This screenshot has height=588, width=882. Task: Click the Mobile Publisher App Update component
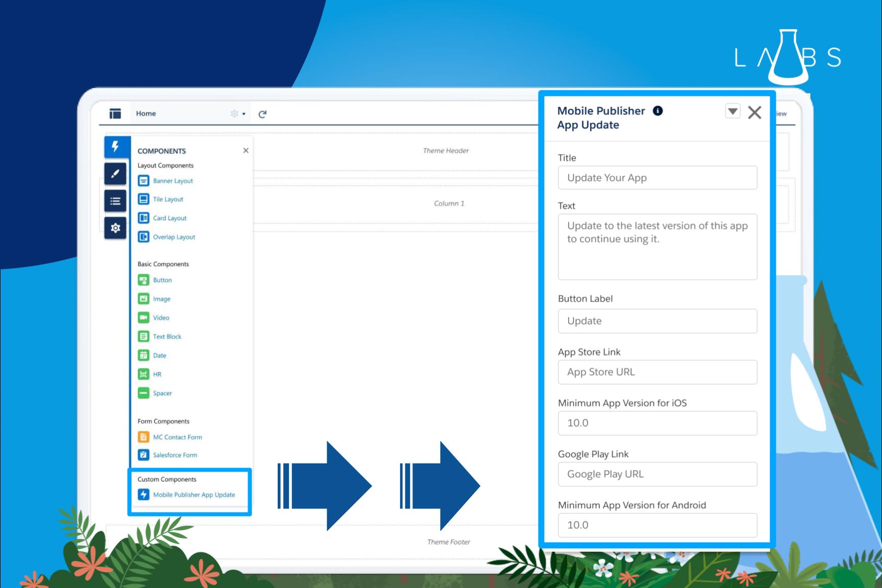[187, 495]
